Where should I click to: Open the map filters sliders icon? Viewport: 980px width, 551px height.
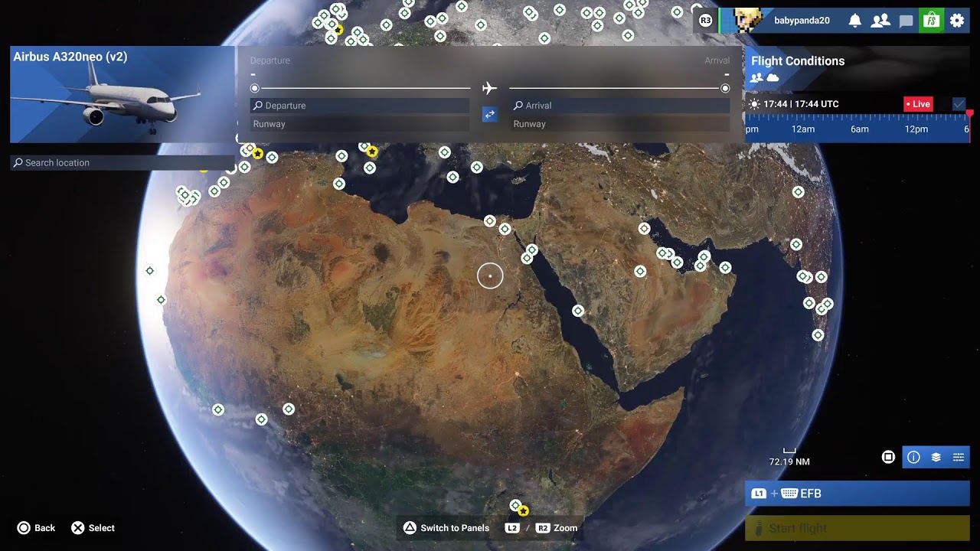[x=958, y=457]
